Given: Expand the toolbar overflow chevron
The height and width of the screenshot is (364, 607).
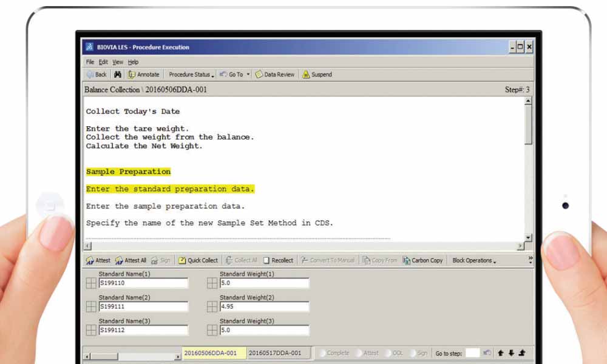Looking at the screenshot, I should click(530, 260).
